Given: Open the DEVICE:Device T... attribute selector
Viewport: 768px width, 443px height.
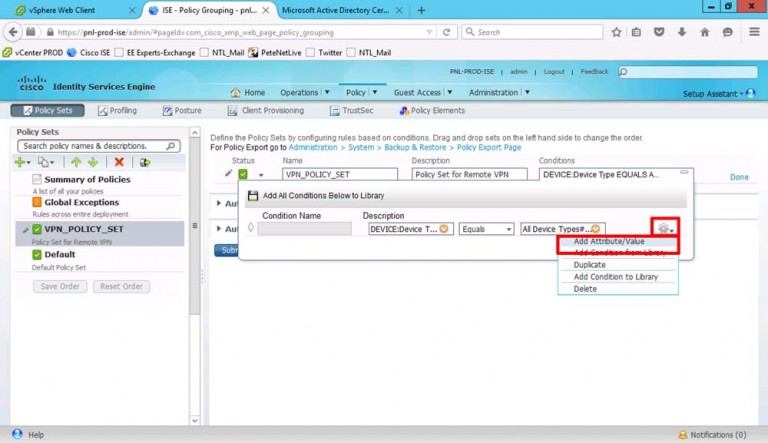Looking at the screenshot, I should click(444, 229).
